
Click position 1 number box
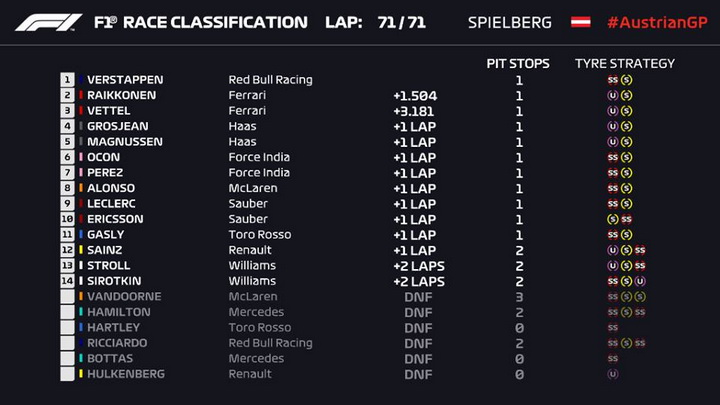coord(67,80)
